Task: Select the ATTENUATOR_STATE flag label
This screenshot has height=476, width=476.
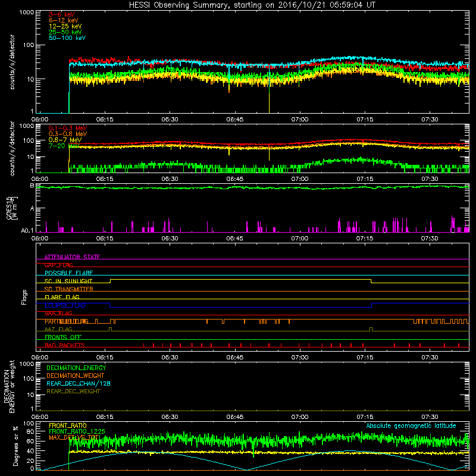Action: (72, 257)
